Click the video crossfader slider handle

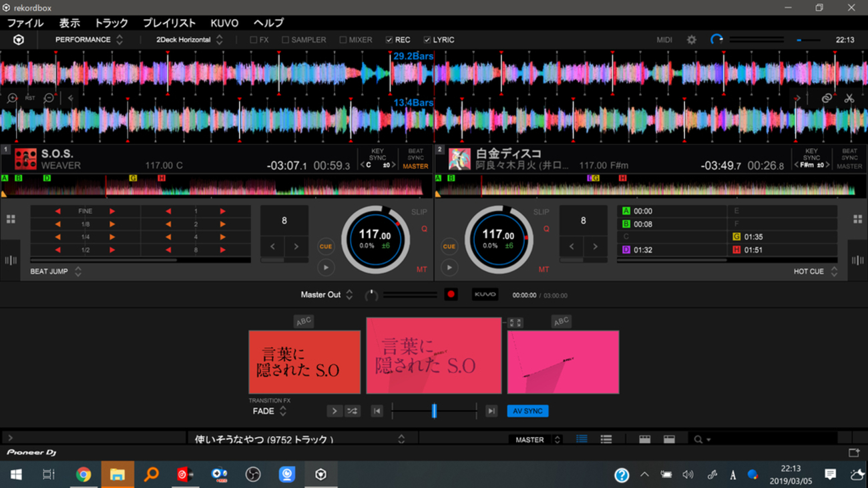tap(434, 411)
